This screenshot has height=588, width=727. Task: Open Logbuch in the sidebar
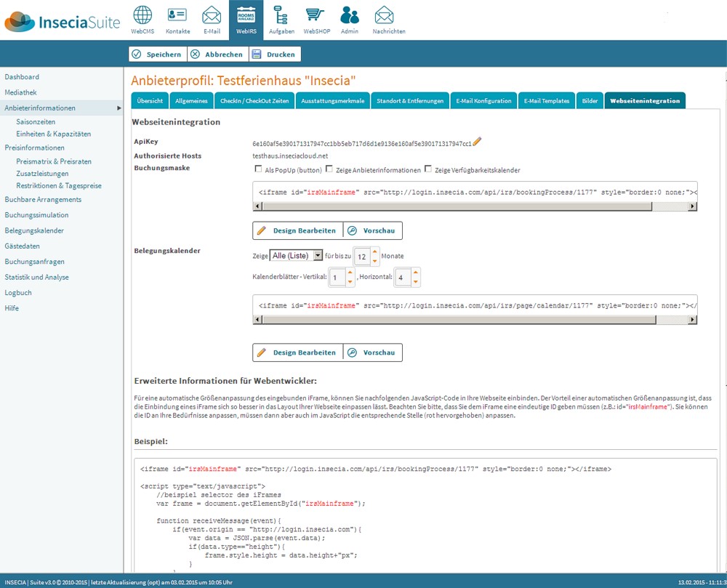pos(18,293)
